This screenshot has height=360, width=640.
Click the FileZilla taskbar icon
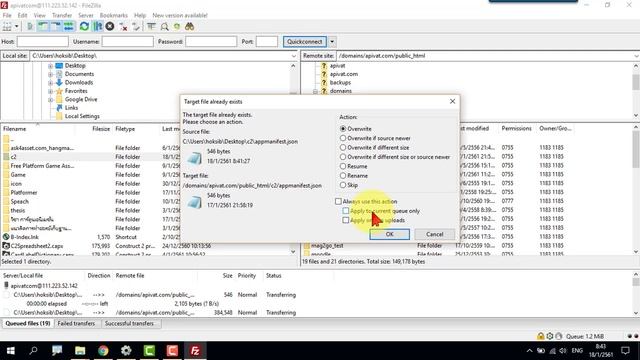coord(195,351)
